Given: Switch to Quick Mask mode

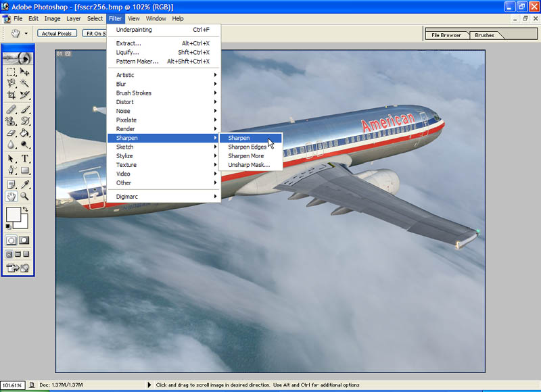Looking at the screenshot, I should [25, 240].
